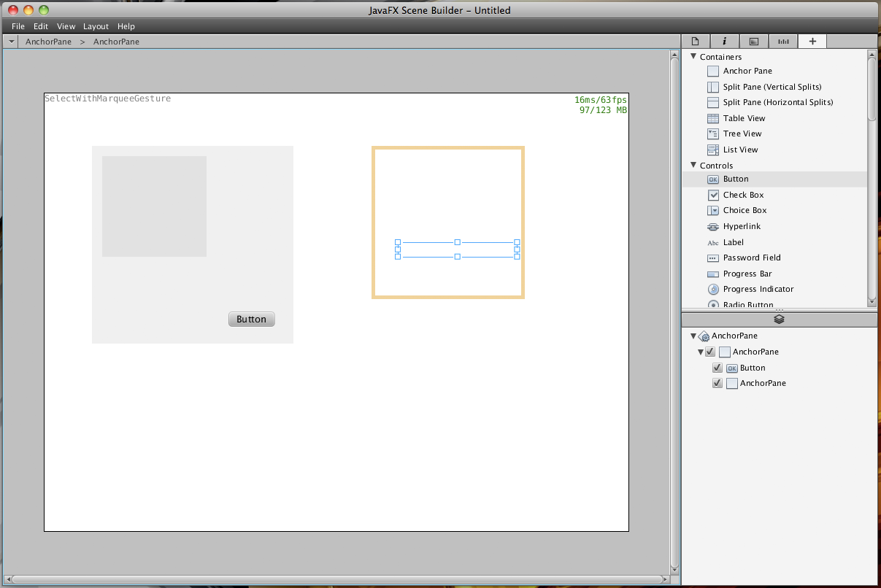Collapse the root AnchorPane hierarchy node
The height and width of the screenshot is (588, 881).
(693, 336)
